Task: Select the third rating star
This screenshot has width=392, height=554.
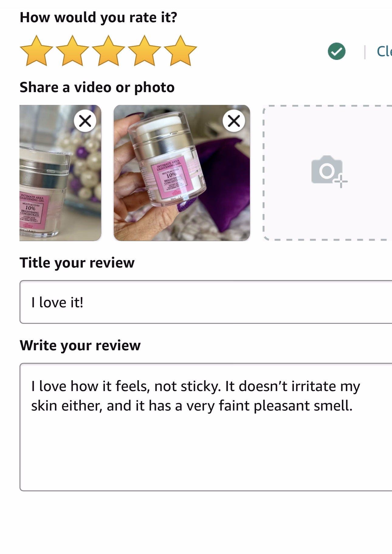Action: [108, 51]
